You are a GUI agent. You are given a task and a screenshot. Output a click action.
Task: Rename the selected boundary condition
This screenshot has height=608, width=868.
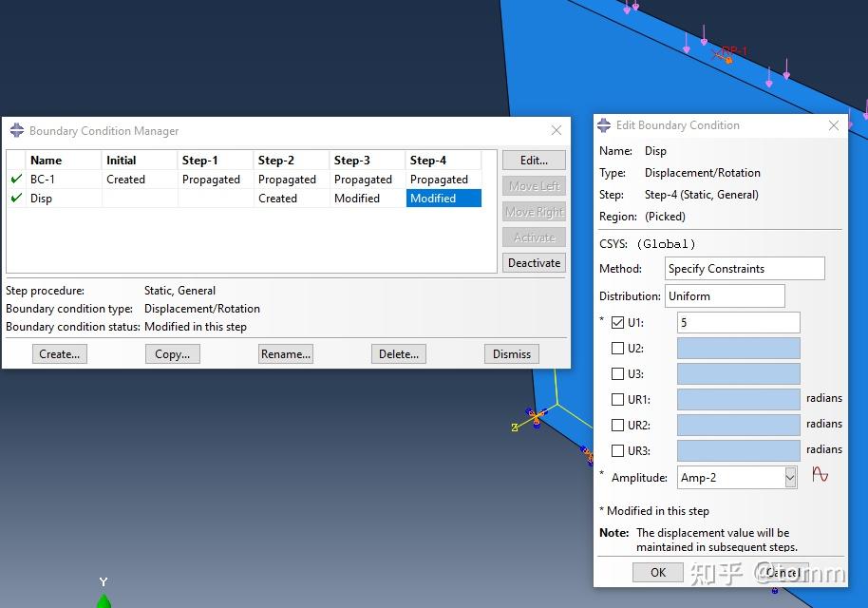[285, 353]
